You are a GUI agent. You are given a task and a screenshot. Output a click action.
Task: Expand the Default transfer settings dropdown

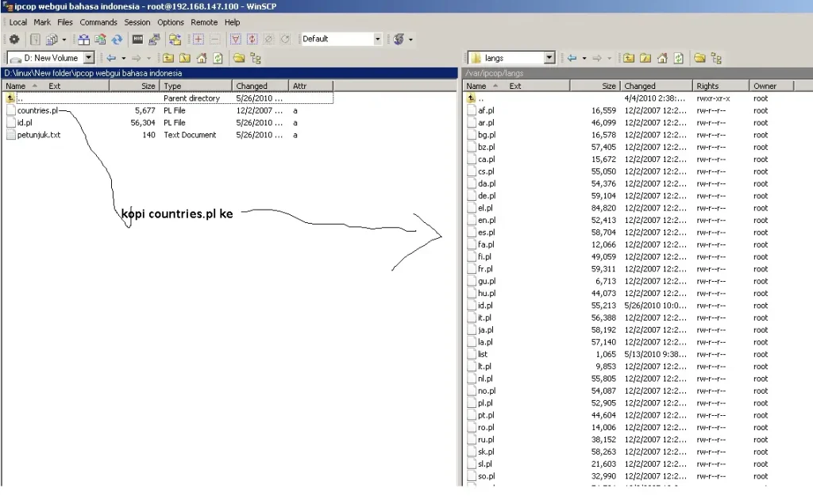[377, 39]
